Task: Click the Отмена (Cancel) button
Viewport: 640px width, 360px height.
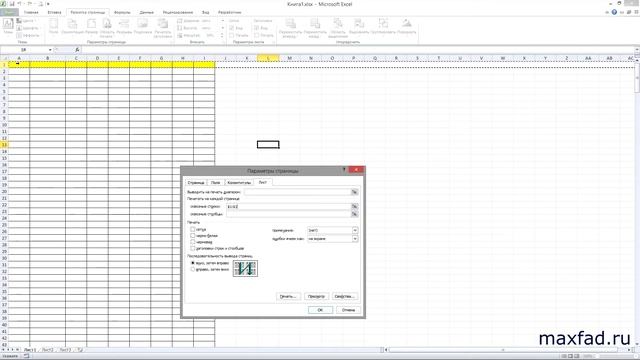Action: [x=348, y=310]
